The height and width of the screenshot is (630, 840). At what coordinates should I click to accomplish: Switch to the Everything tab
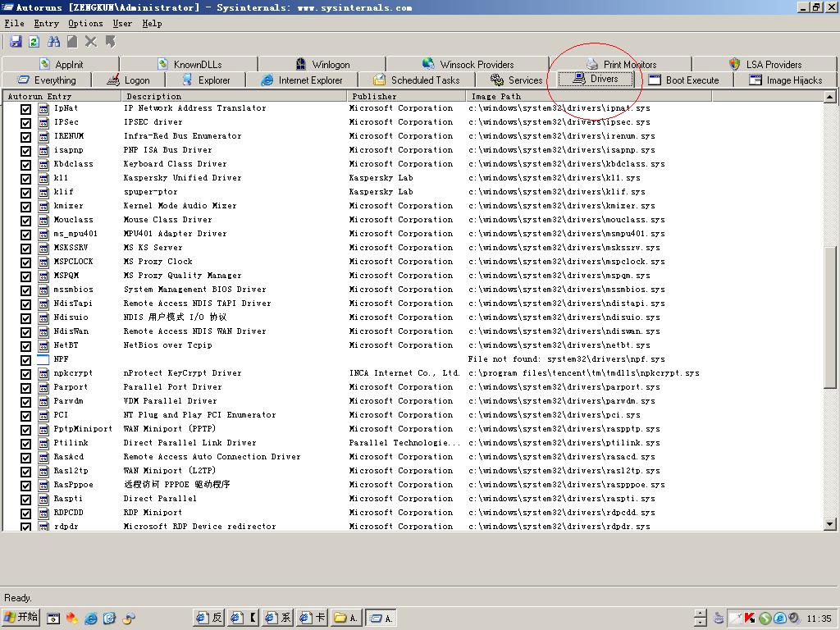(x=47, y=80)
